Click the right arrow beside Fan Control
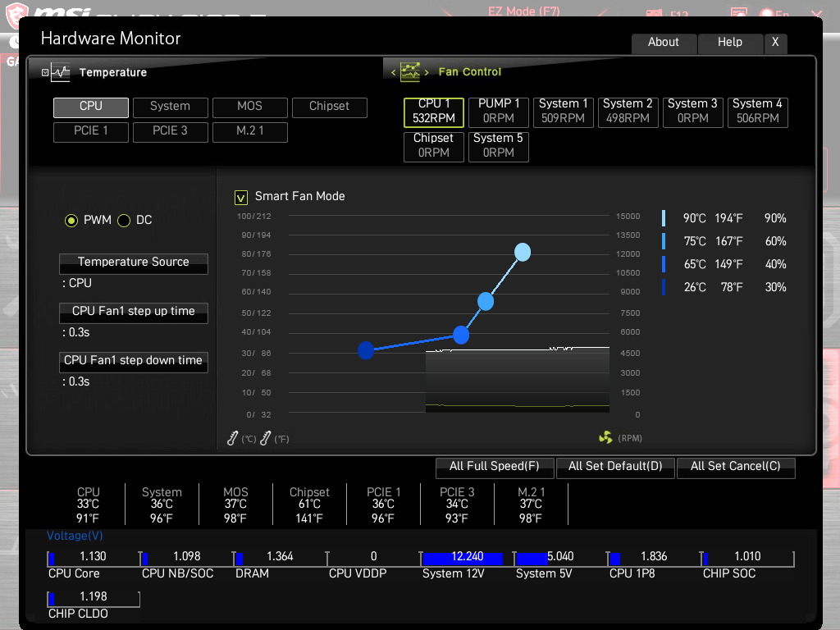This screenshot has width=840, height=630. coord(427,72)
